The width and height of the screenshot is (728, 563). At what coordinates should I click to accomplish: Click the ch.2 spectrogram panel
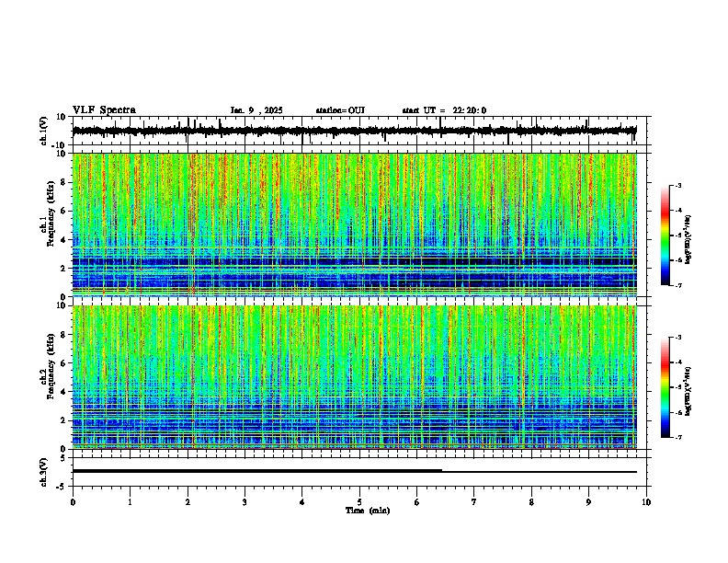(x=354, y=377)
